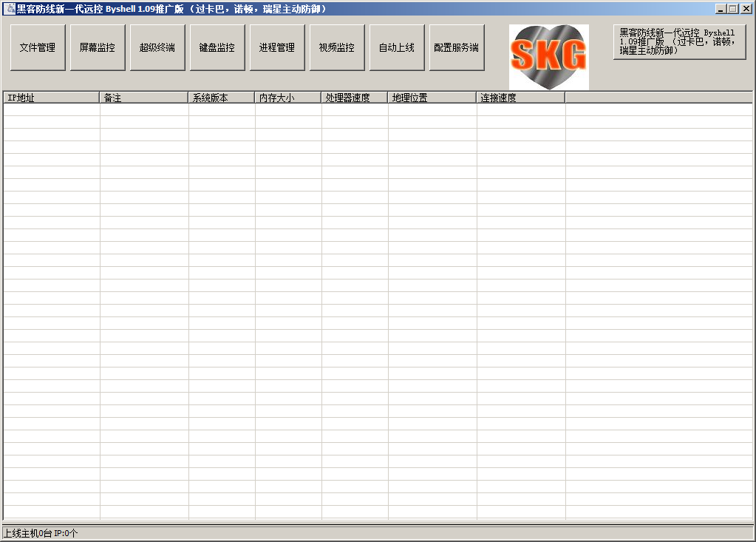Open the 屏幕监控 button
The height and width of the screenshot is (542, 756).
tap(98, 47)
